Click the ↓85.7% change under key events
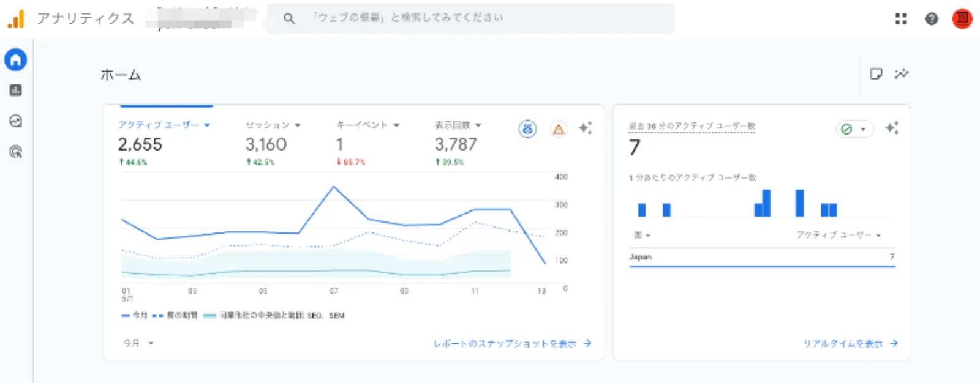The image size is (980, 383). [350, 163]
